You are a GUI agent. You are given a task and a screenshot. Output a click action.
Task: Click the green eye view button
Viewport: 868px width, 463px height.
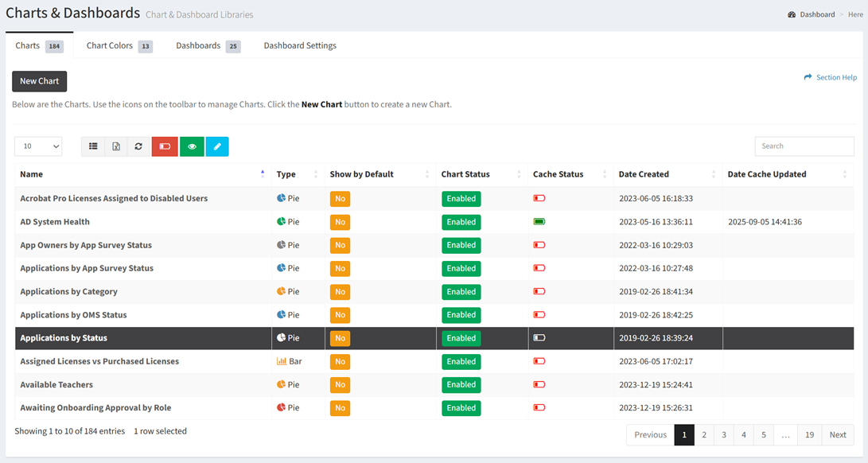192,146
